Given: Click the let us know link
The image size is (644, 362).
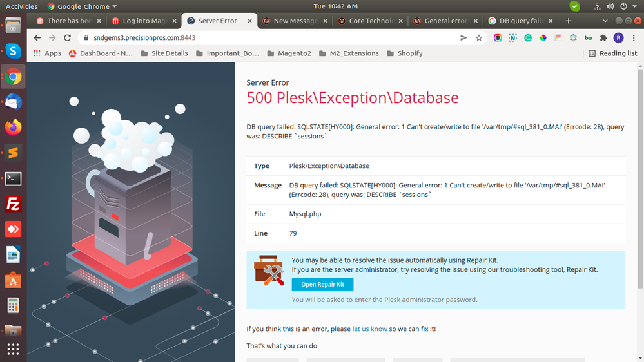Looking at the screenshot, I should 369,329.
